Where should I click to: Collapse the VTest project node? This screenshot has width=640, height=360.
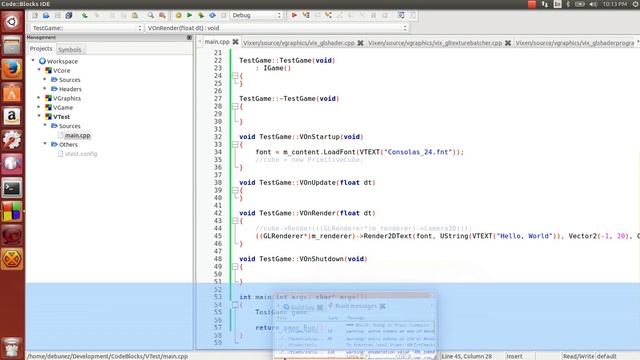39,116
